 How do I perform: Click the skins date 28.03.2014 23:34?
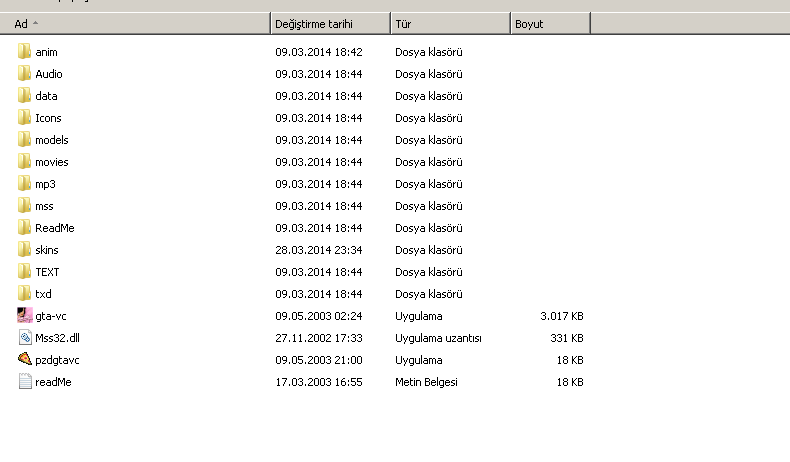319,250
